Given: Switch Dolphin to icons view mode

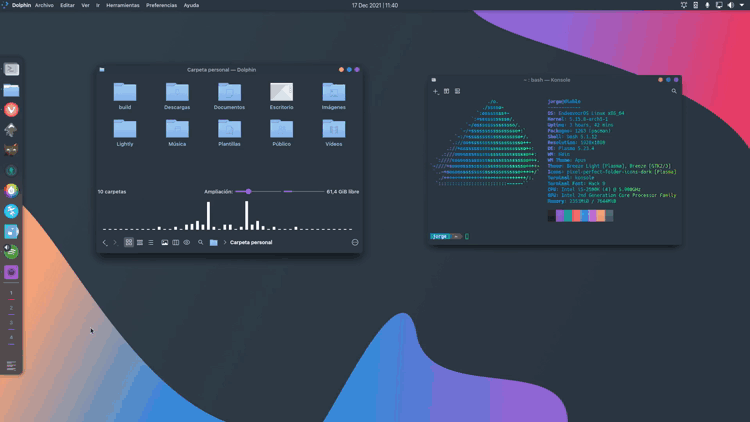Looking at the screenshot, I should 129,242.
